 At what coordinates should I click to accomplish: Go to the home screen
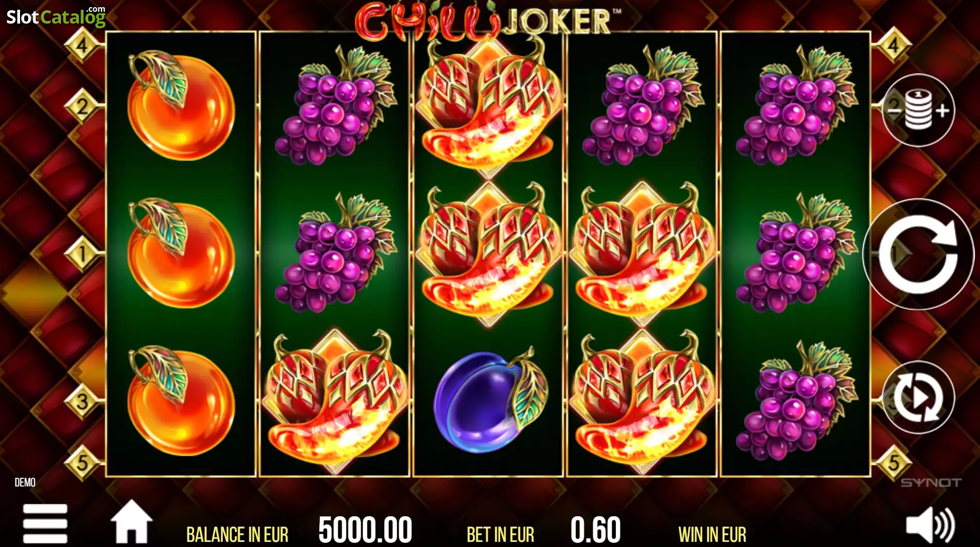click(132, 521)
